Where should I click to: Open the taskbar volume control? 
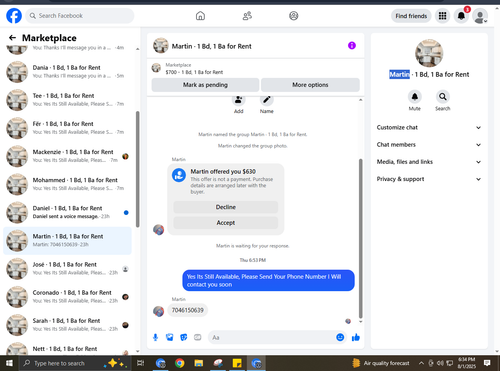click(x=440, y=363)
